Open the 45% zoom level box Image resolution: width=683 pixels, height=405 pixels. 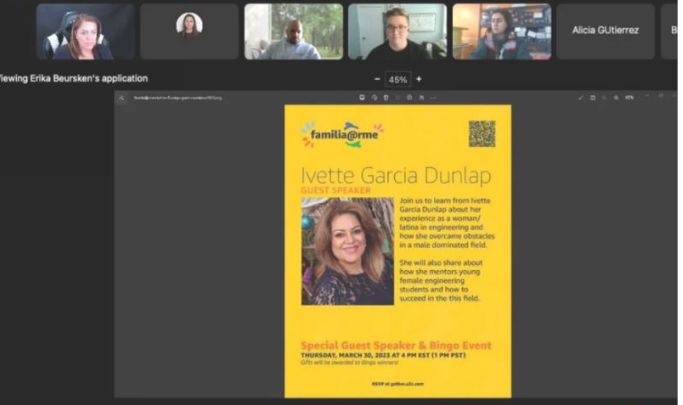(x=398, y=79)
